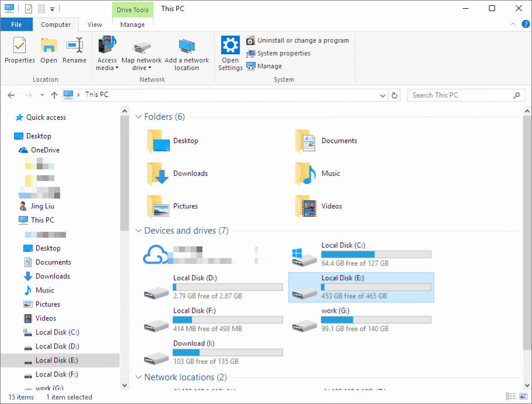Expand the address bar history dropdown
This screenshot has width=532, height=404.
pos(382,95)
